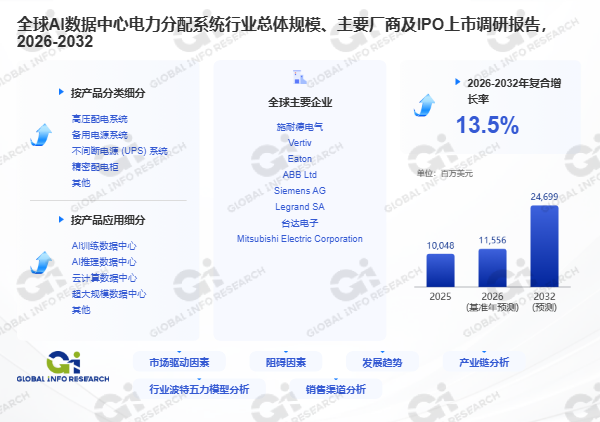This screenshot has width=600, height=422.
Task: Click the 2026-2032年复合增长率 heading
Action: 514,91
